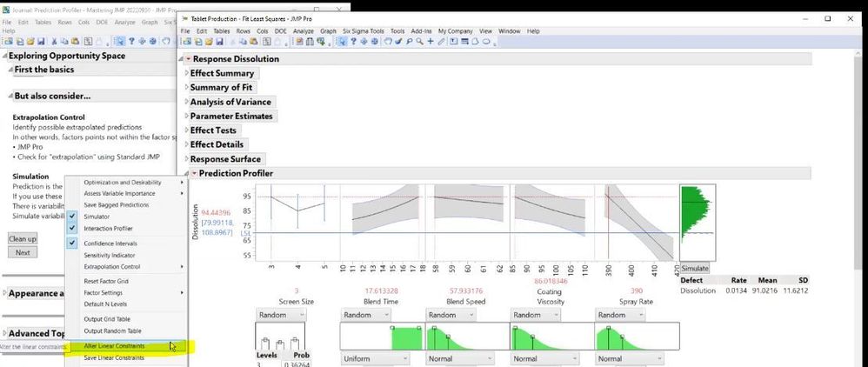Click the Open folder icon in Tablet Production toolbar
The width and height of the screenshot is (868, 367).
tap(209, 42)
